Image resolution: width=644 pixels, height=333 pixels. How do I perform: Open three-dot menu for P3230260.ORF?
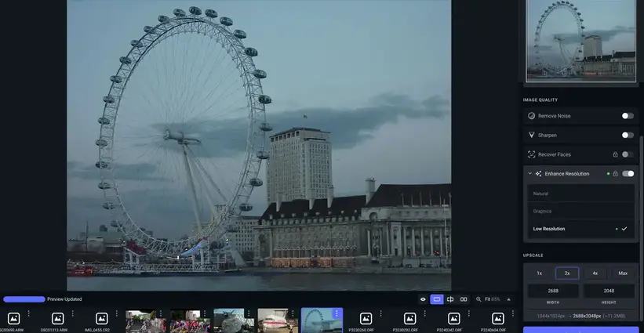[x=380, y=313]
